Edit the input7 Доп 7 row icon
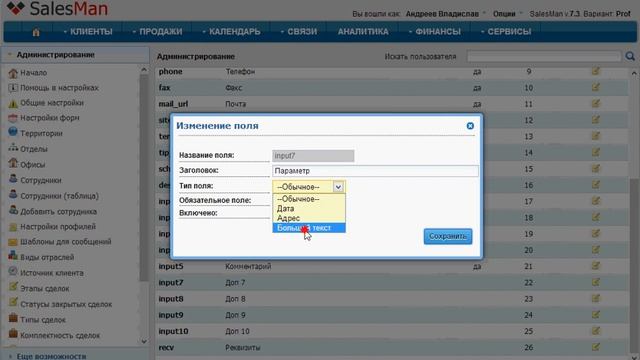Image resolution: width=640 pixels, height=360 pixels. point(596,282)
